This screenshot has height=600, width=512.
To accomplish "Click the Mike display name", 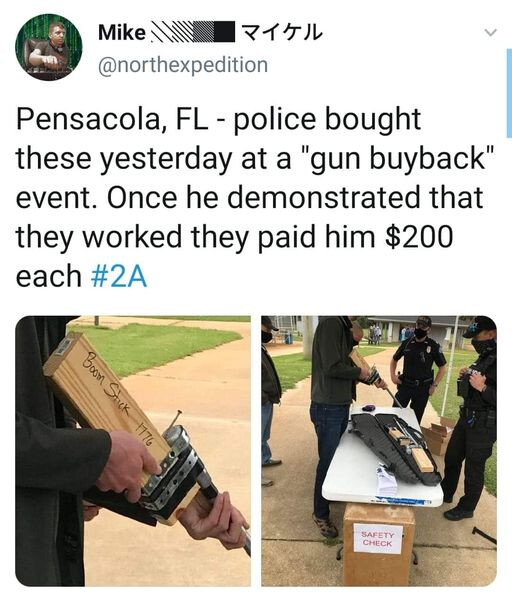I will (122, 32).
